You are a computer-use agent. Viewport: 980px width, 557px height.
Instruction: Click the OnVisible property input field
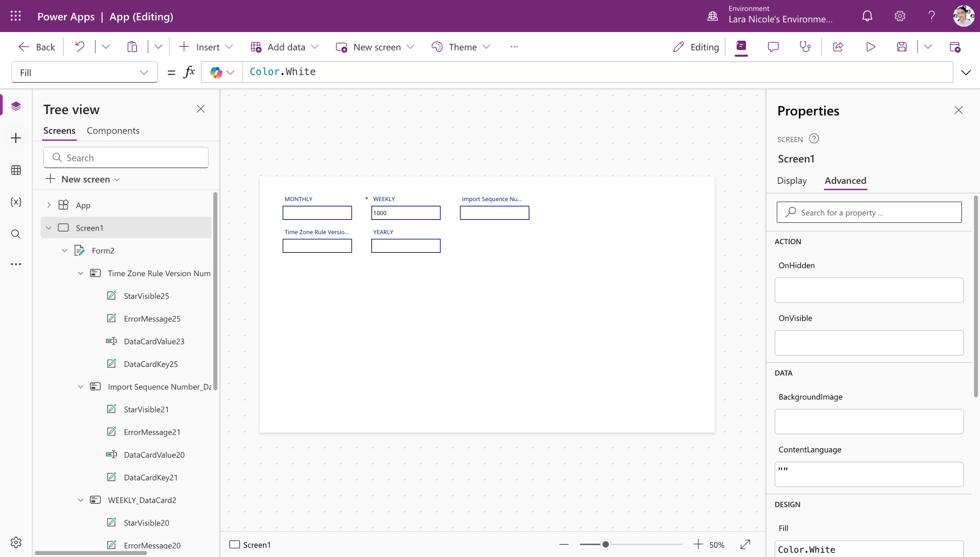[x=869, y=343]
